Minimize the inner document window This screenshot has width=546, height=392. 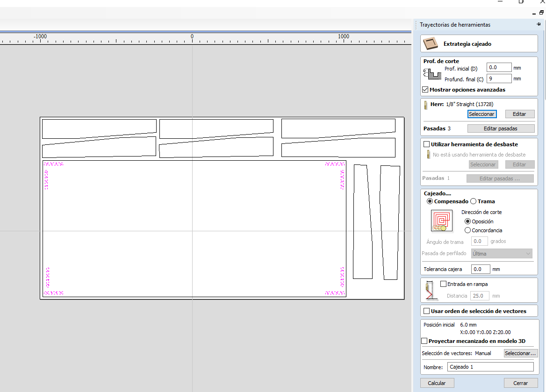pos(534,13)
